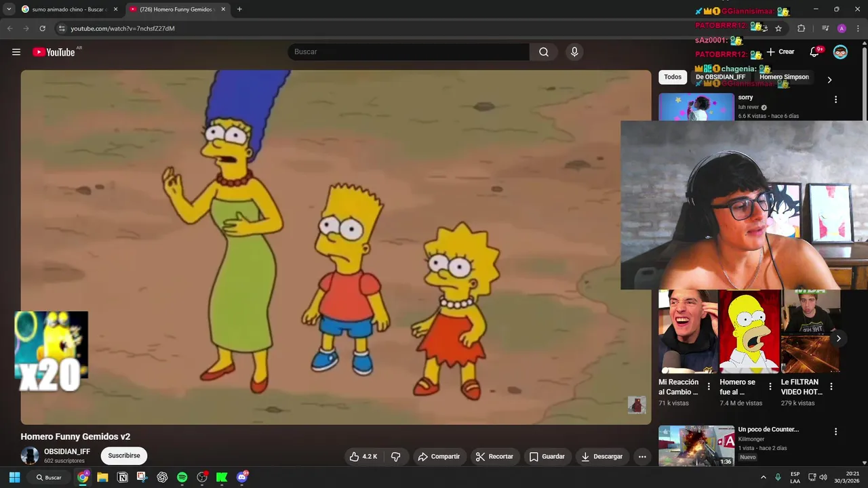Click the Chrome address bar URL

click(x=123, y=28)
